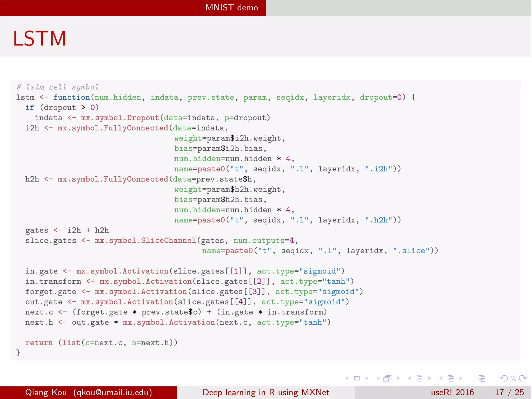This screenshot has height=399, width=532.
Task: Click the next slide arrow after rectangle icon
Action: pyautogui.click(x=367, y=378)
